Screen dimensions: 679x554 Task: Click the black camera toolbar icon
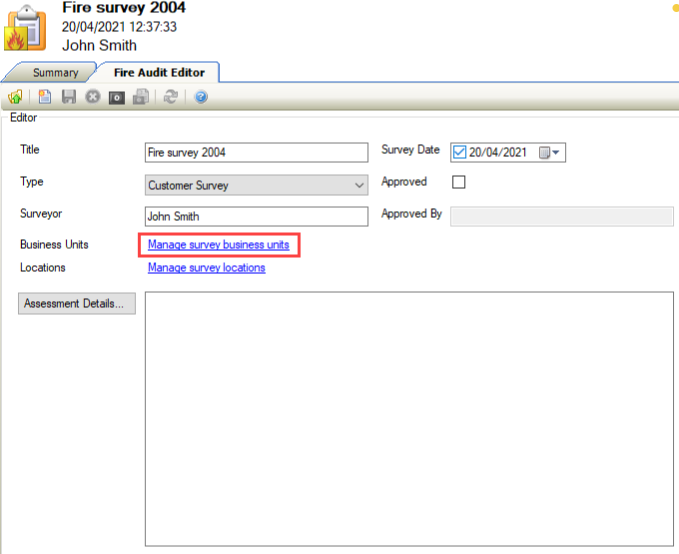pyautogui.click(x=117, y=97)
